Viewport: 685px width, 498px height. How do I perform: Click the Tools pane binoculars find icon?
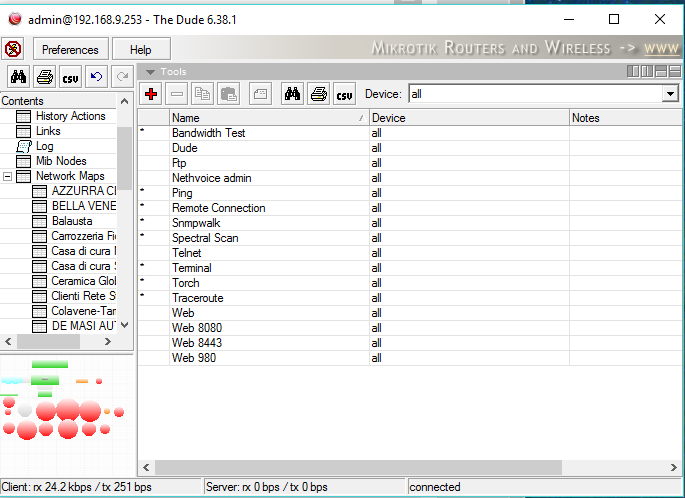292,93
